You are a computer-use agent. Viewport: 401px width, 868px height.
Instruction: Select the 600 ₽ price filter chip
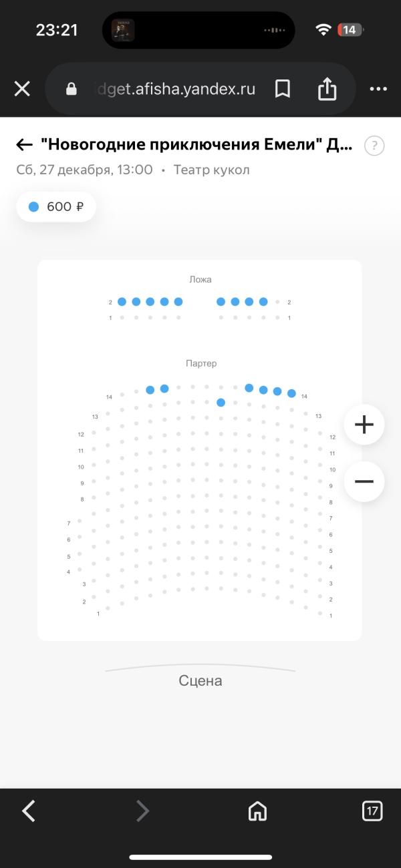point(56,207)
